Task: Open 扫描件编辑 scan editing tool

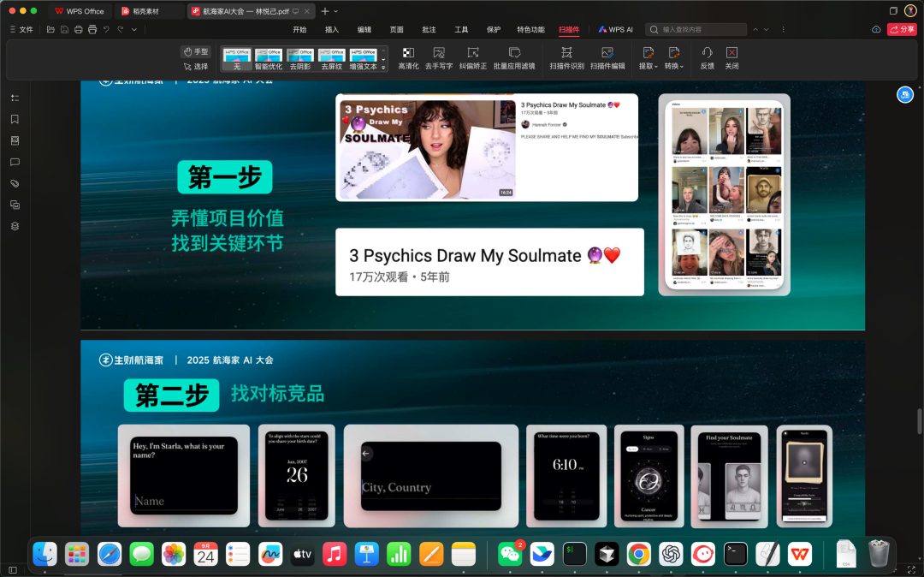Action: tap(607, 58)
